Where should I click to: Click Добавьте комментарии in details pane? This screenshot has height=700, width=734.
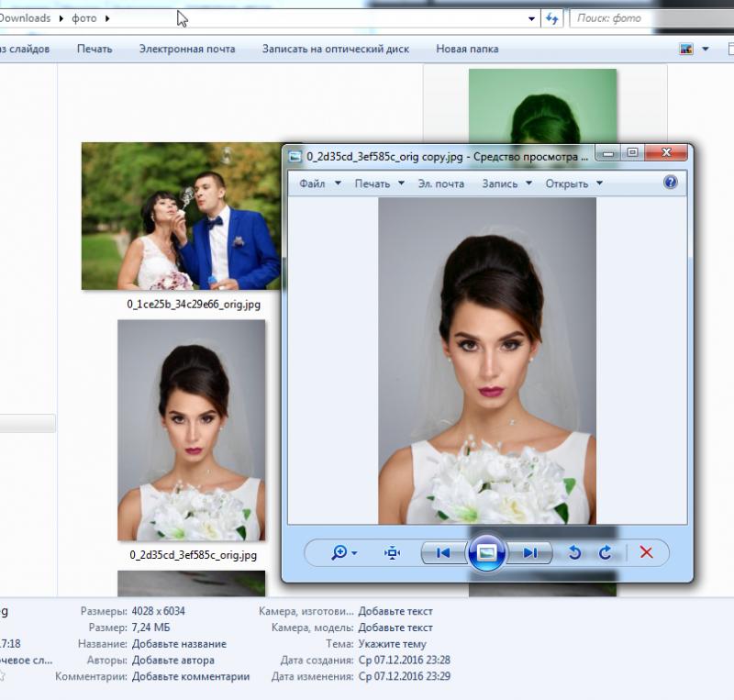pyautogui.click(x=191, y=676)
